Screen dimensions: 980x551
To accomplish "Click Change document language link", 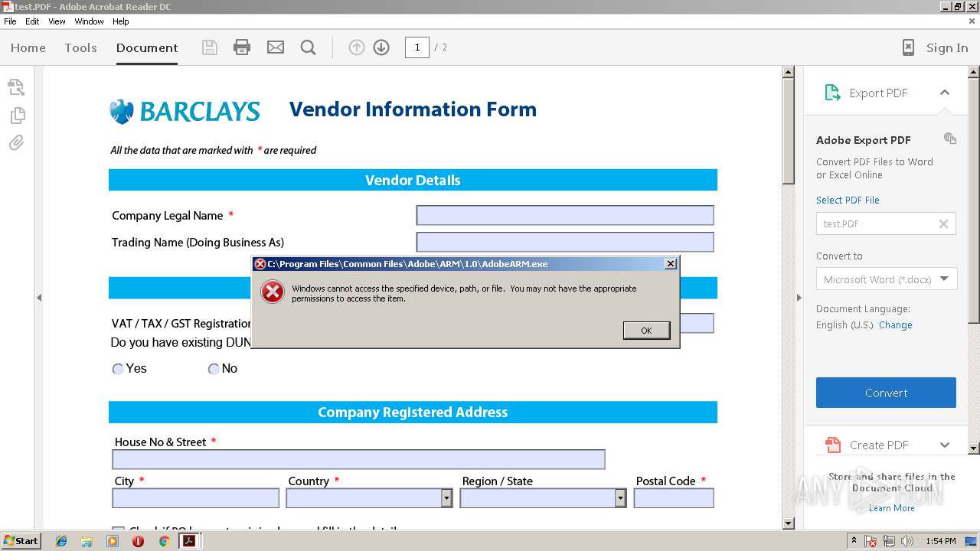I will [895, 324].
